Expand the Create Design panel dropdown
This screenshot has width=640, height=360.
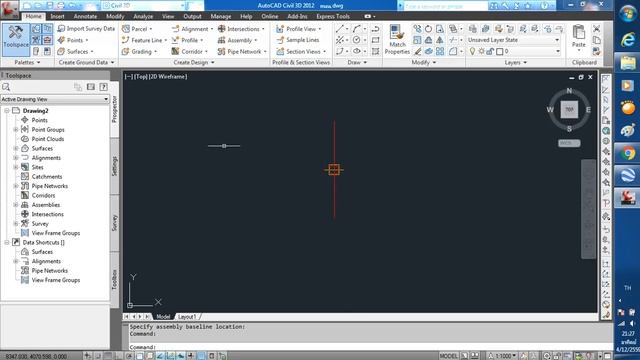(x=194, y=62)
